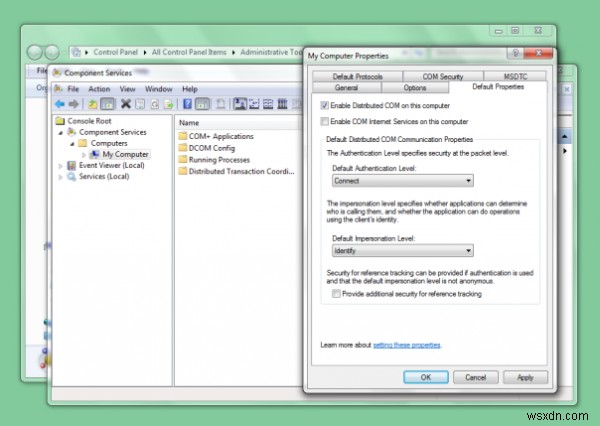Viewport: 600px width, 426px height.
Task: Click the COM+ Applications folder icon
Action: click(183, 136)
